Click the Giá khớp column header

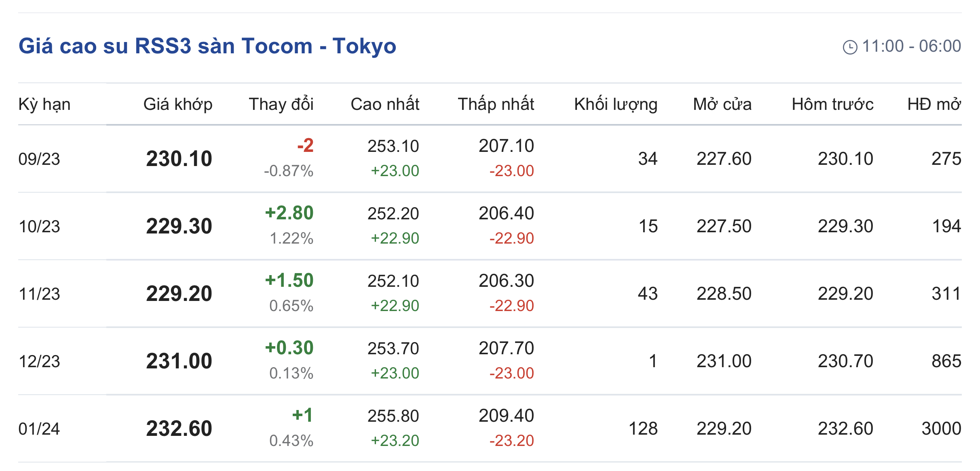[x=178, y=104]
